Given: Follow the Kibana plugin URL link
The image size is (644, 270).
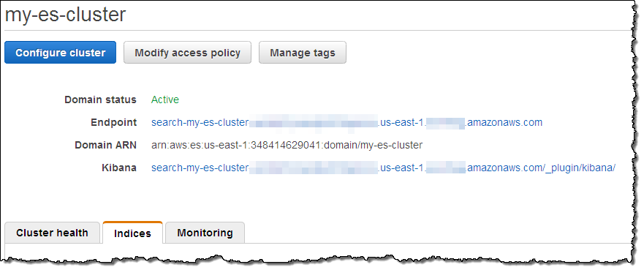Looking at the screenshot, I should tap(383, 168).
